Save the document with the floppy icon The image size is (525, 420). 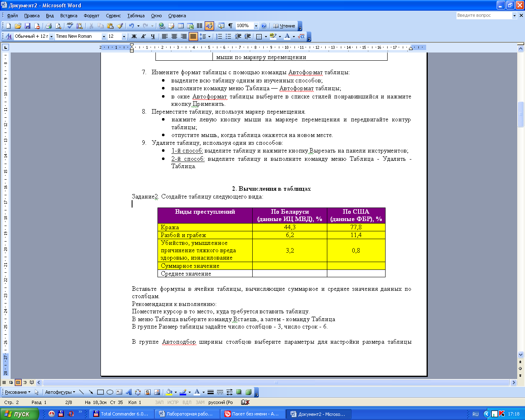(x=27, y=26)
